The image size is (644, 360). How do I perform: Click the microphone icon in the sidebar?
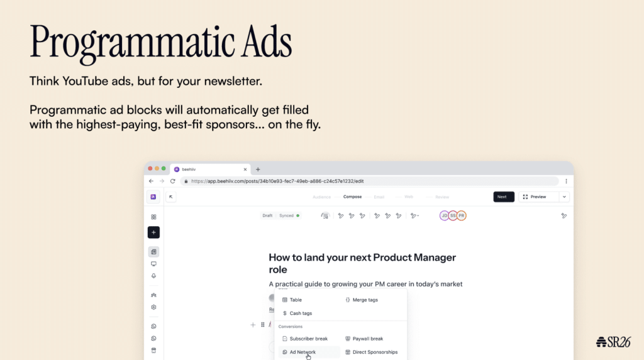click(x=153, y=276)
